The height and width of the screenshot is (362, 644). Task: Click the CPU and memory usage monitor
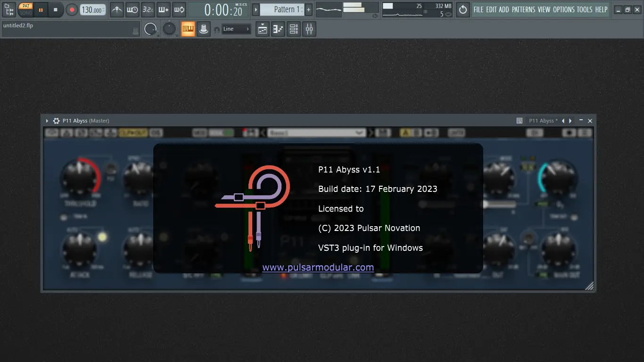(417, 9)
